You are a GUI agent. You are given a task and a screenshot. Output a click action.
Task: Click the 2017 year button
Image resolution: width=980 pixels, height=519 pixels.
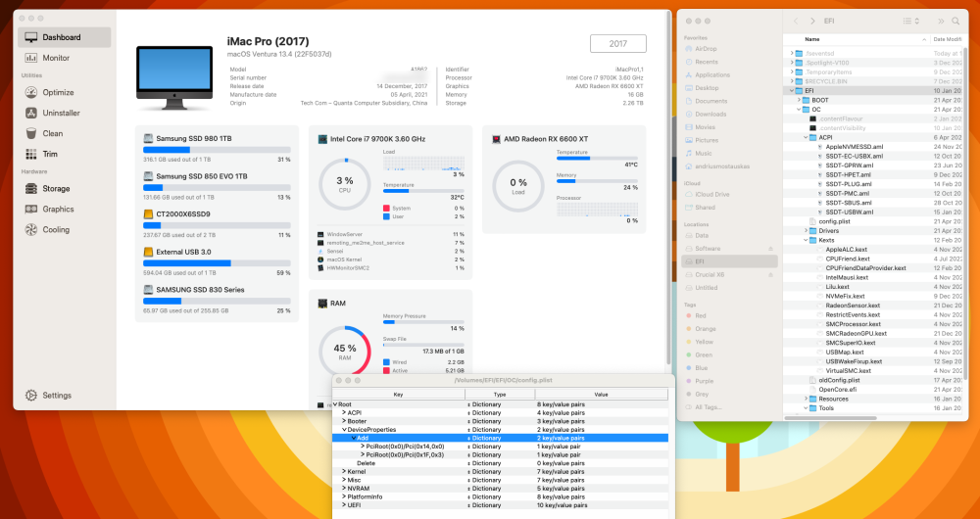[618, 44]
